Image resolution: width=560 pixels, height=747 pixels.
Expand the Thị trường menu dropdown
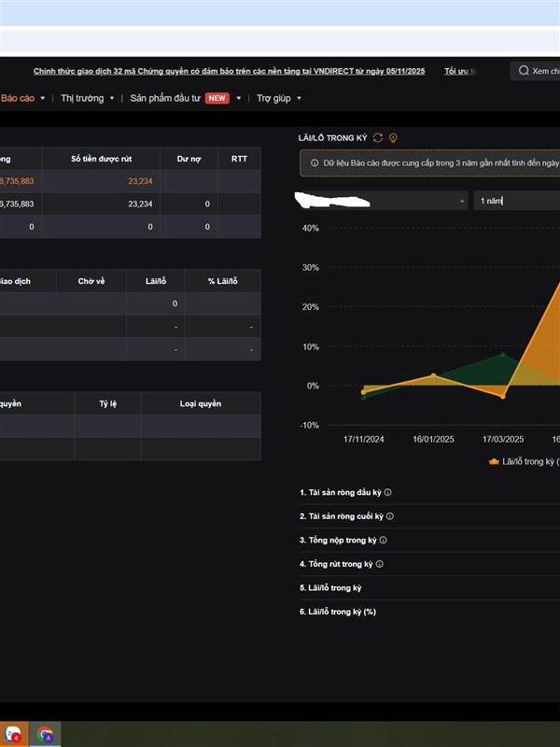(88, 98)
